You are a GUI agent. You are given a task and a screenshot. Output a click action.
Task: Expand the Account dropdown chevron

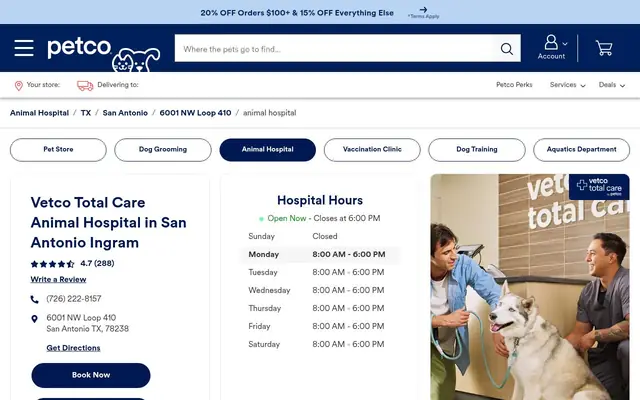click(x=565, y=44)
